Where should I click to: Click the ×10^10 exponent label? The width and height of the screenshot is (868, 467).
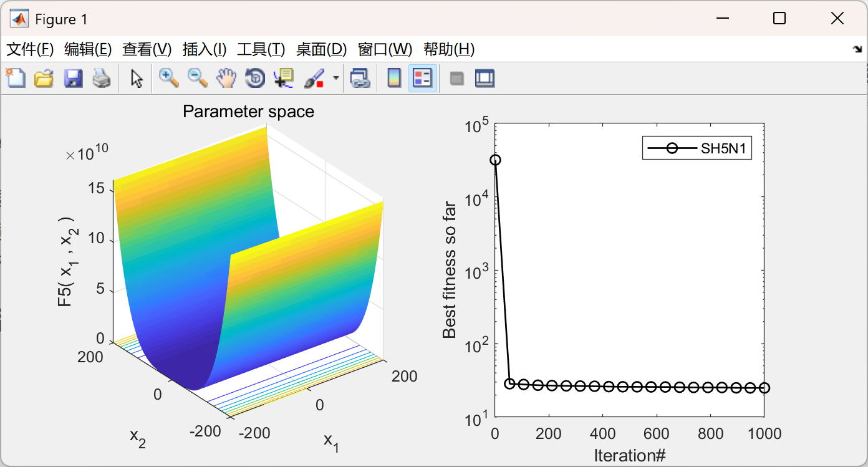[87, 153]
